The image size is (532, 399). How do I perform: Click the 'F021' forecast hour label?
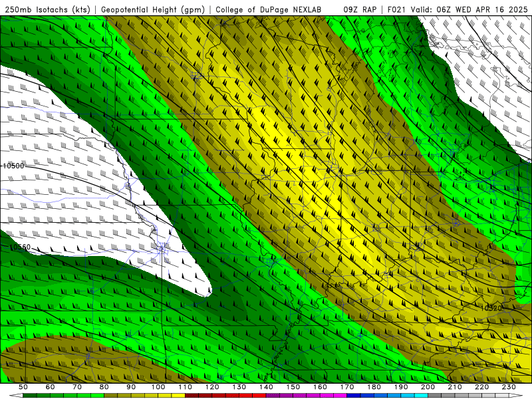[397, 9]
